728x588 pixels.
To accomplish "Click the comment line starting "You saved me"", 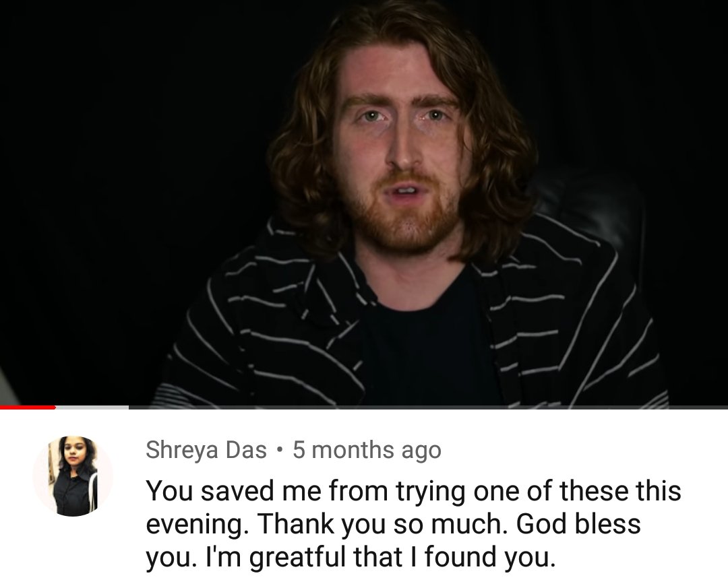I will click(413, 492).
